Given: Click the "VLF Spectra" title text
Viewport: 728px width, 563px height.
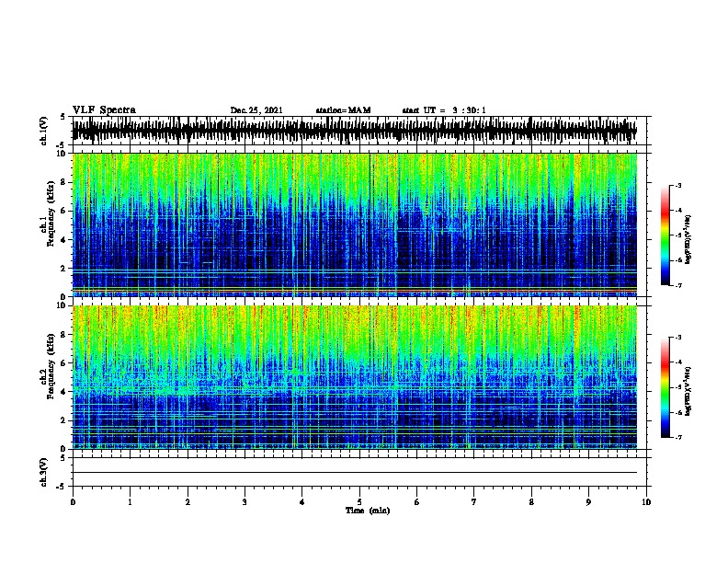Looking at the screenshot, I should coord(104,110).
